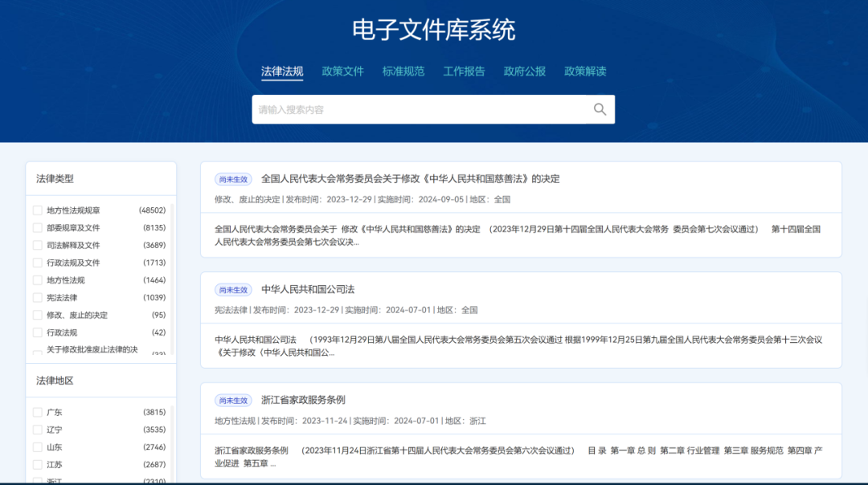Enable the 部委规章及文件 filter
The image size is (868, 485).
pos(37,227)
